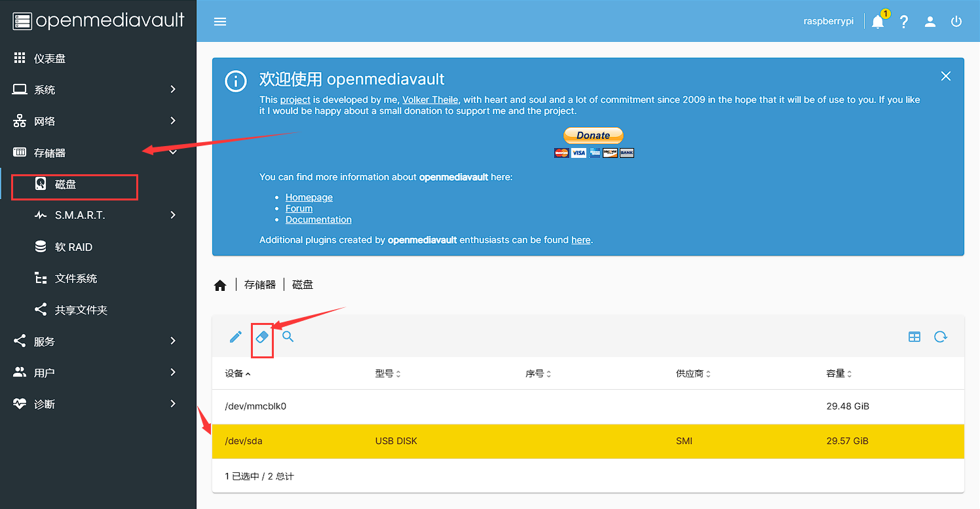The width and height of the screenshot is (980, 509).
Task: Open 仪表盘 dashboard in sidebar
Action: [x=98, y=58]
